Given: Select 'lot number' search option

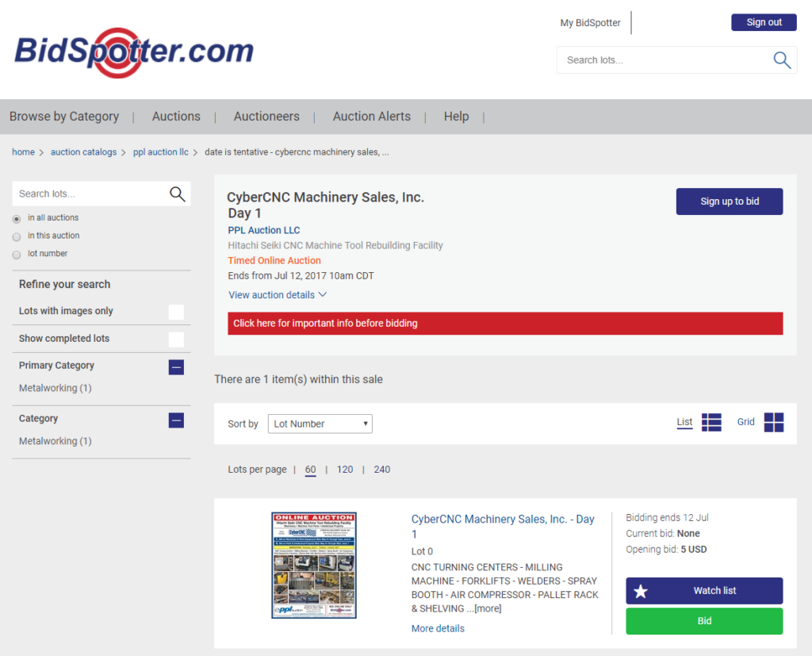Looking at the screenshot, I should pyautogui.click(x=16, y=253).
